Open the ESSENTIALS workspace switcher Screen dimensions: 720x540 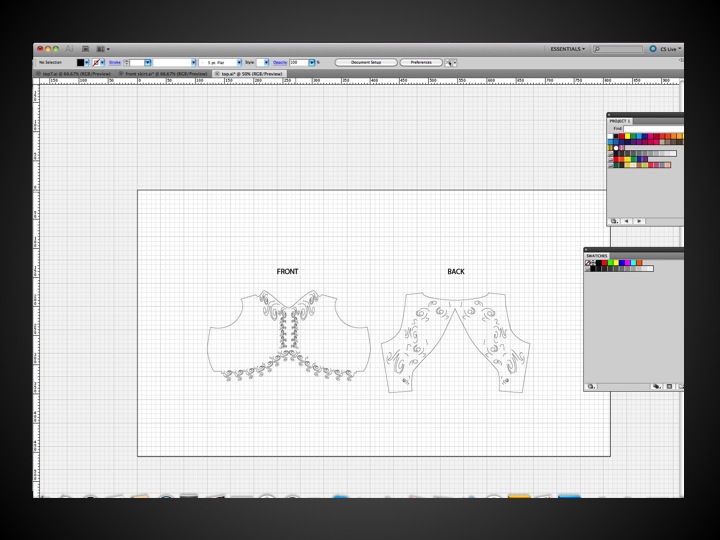(x=568, y=49)
